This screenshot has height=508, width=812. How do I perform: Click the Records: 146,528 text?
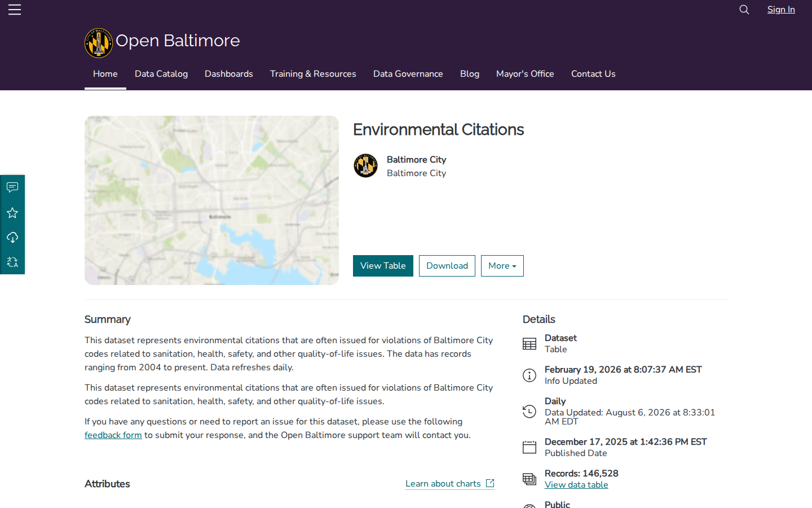pos(581,474)
